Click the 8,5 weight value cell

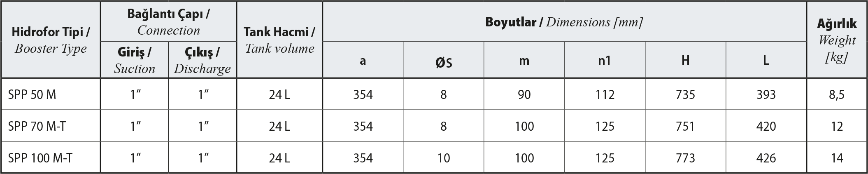tap(837, 95)
